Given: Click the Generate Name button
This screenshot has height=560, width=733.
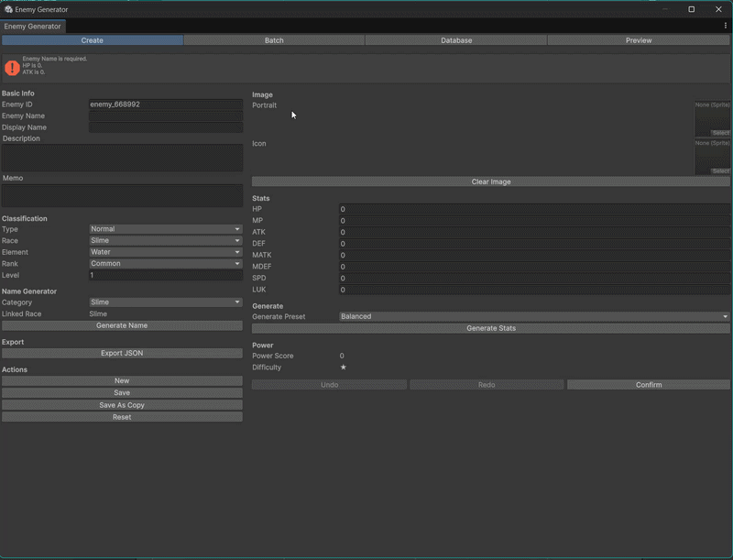Looking at the screenshot, I should point(122,325).
